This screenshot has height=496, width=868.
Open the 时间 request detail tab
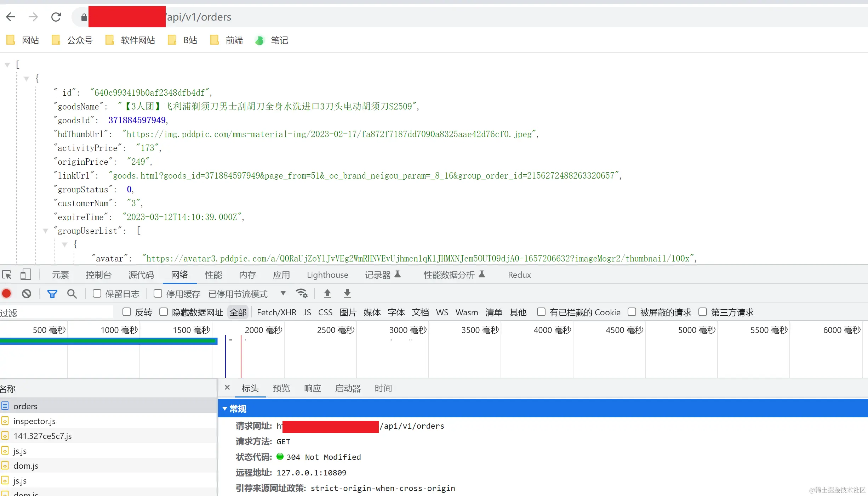383,388
